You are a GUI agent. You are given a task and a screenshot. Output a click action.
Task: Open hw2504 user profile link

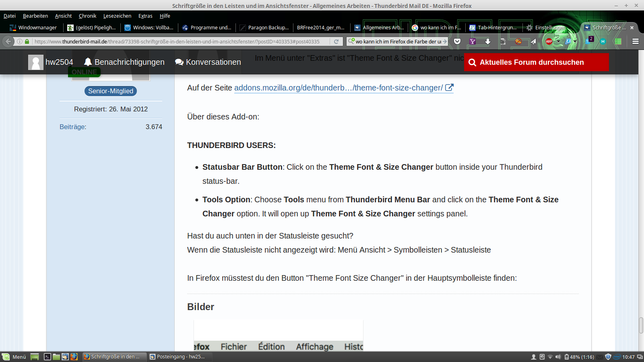pos(51,62)
